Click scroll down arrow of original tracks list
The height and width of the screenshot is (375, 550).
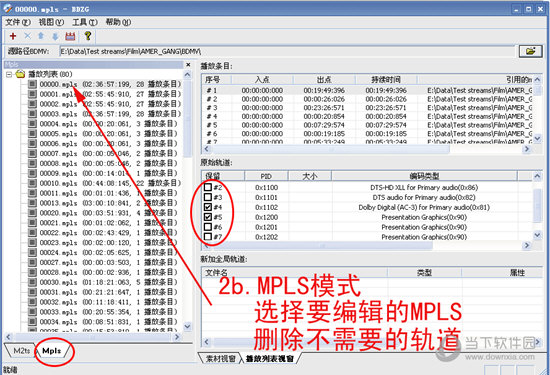[537, 235]
